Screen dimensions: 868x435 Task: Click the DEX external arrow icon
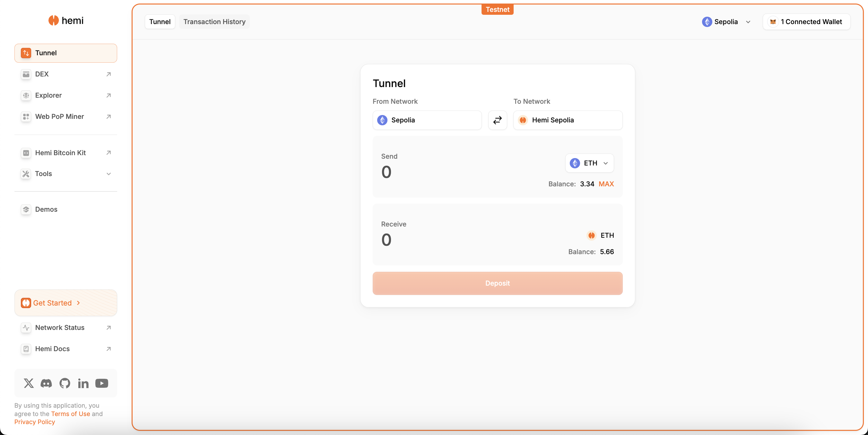(x=108, y=74)
